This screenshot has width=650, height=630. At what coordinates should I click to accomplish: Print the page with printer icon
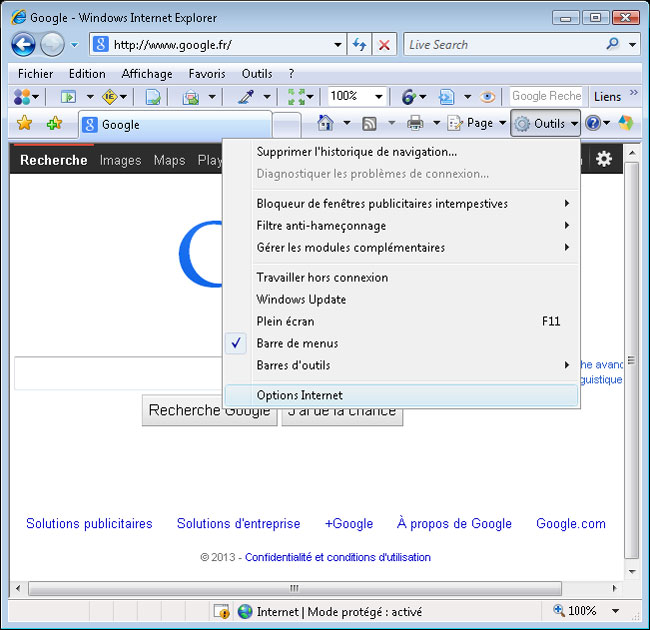click(415, 123)
